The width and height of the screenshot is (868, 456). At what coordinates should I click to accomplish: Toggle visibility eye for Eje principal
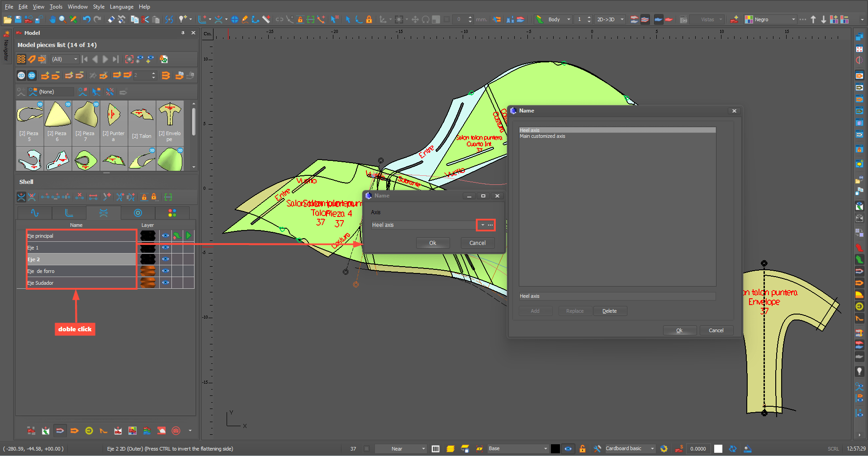166,235
